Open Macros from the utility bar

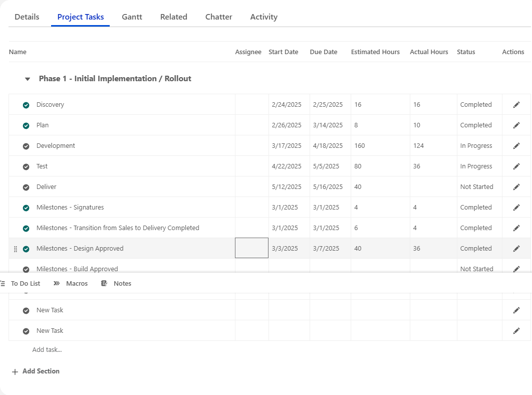pyautogui.click(x=57, y=284)
